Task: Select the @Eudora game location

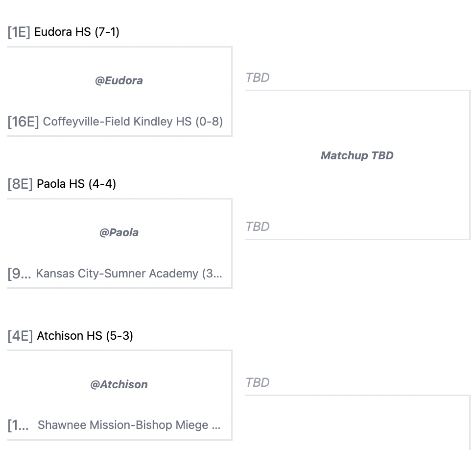Action: point(119,80)
